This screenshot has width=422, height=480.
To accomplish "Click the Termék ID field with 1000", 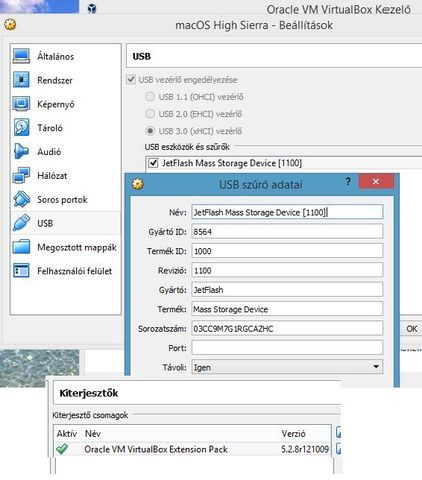I will [287, 251].
